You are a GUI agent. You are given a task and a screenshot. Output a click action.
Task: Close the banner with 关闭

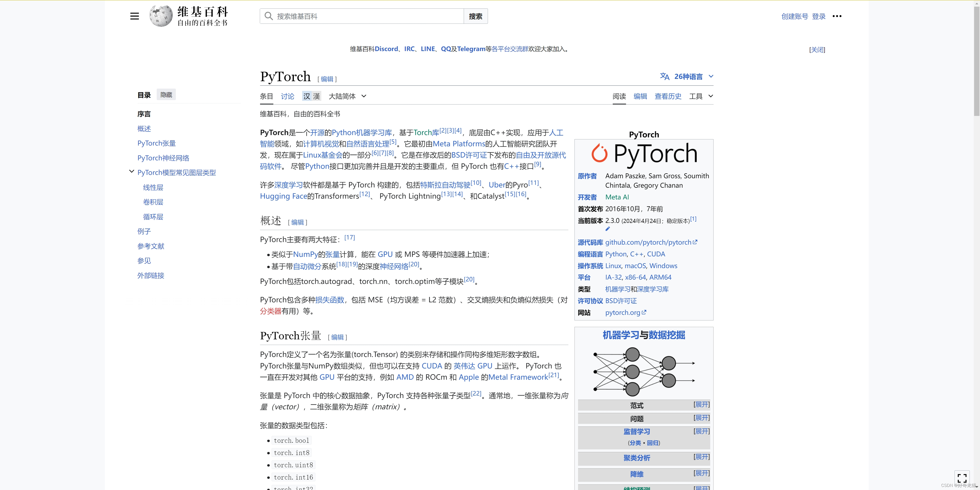[x=817, y=50]
